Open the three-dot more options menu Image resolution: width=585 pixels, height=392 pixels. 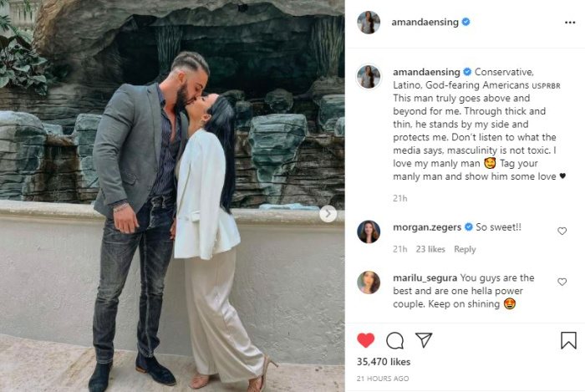(570, 23)
